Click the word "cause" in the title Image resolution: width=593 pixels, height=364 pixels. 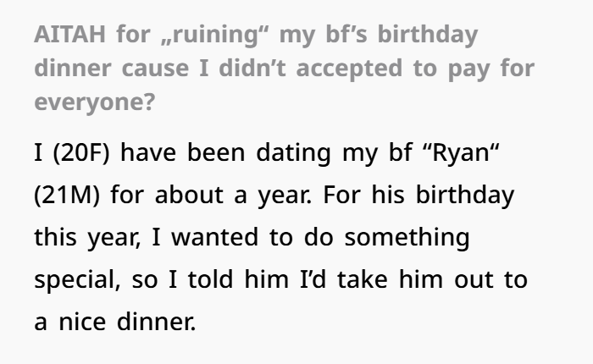[155, 69]
